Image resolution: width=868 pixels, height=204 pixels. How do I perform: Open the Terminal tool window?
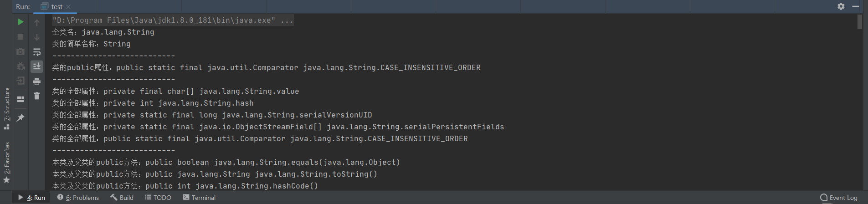pyautogui.click(x=199, y=198)
